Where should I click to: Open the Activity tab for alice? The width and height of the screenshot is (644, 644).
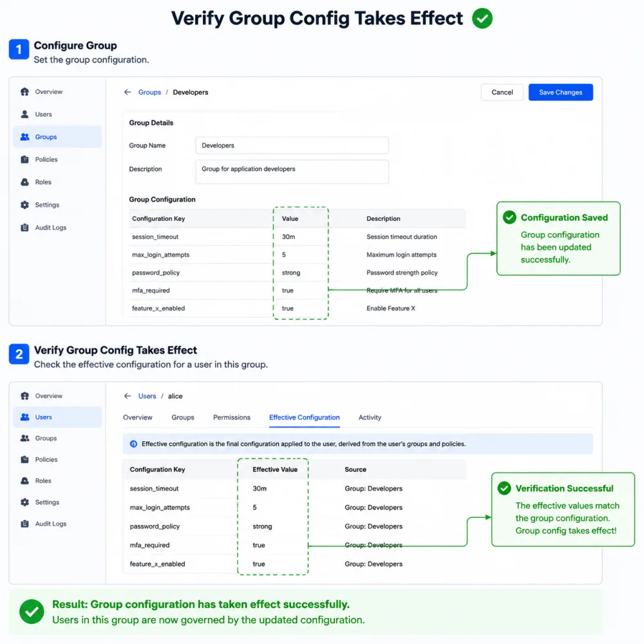pyautogui.click(x=370, y=417)
